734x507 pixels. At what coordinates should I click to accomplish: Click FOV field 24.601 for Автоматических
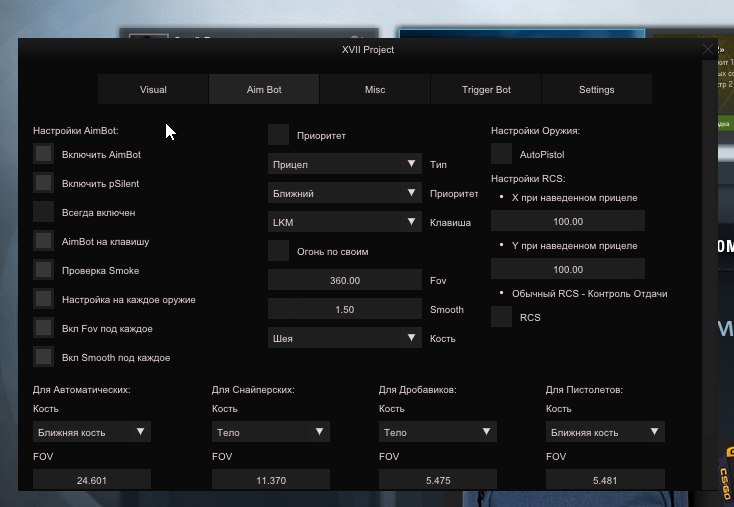[92, 480]
